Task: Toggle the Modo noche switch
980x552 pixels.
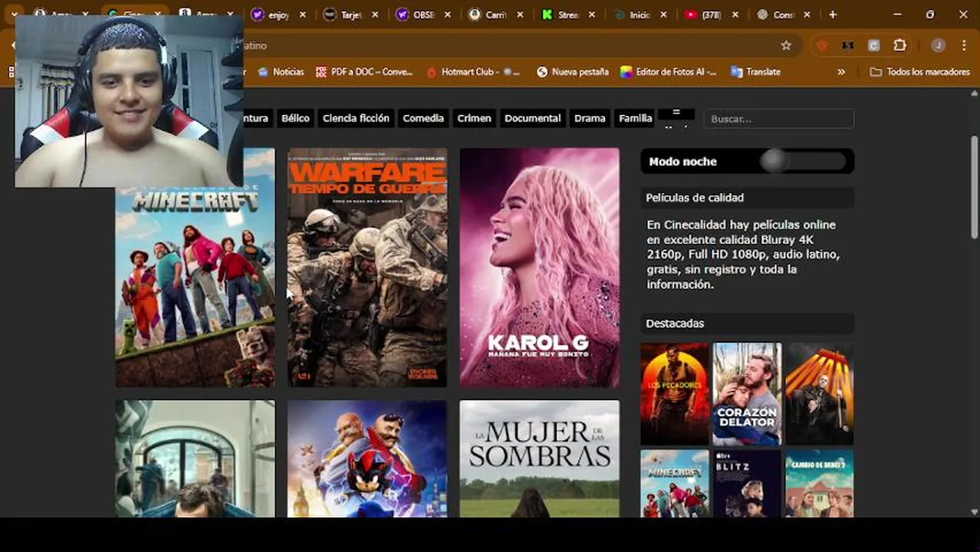Action: (803, 161)
